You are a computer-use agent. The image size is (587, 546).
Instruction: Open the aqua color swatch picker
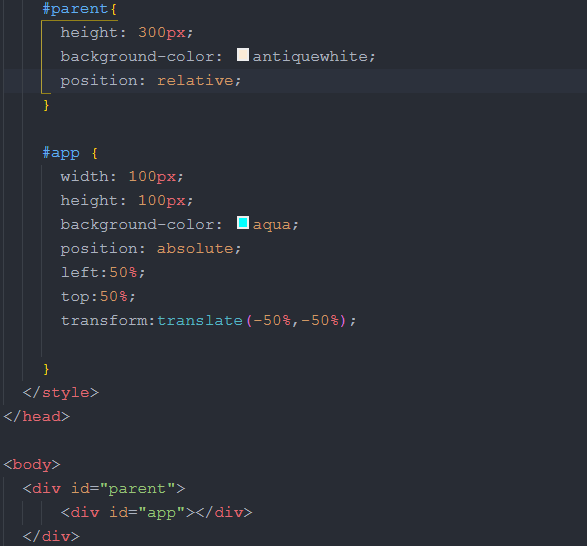click(243, 223)
